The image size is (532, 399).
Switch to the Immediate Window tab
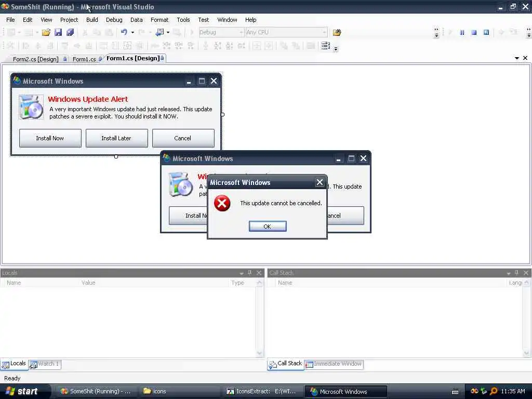pos(334,364)
